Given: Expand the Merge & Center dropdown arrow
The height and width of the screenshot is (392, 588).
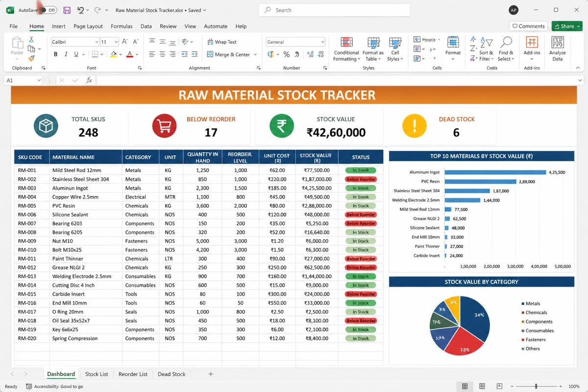Looking at the screenshot, I should [256, 55].
